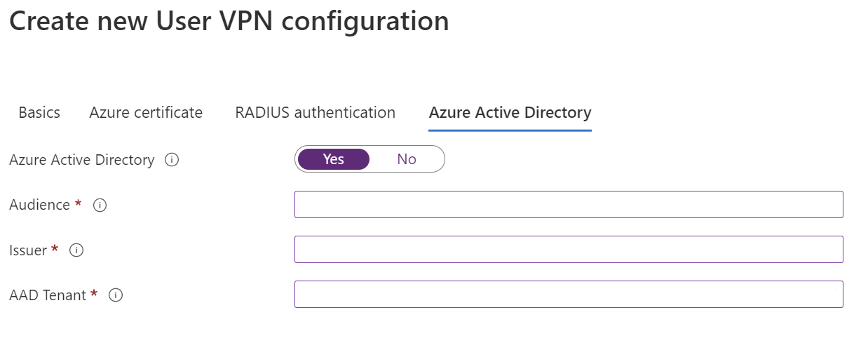
Task: Click the AAD Tenant field label
Action: point(48,295)
